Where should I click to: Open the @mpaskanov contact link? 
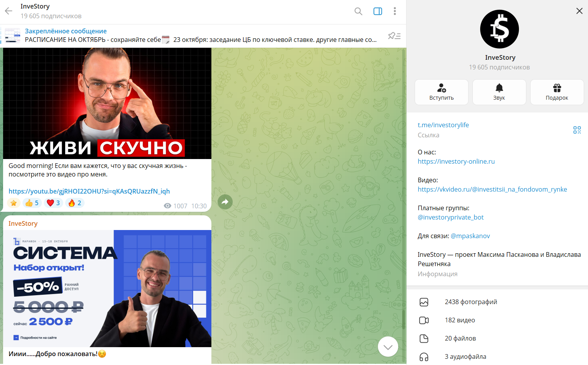click(470, 236)
